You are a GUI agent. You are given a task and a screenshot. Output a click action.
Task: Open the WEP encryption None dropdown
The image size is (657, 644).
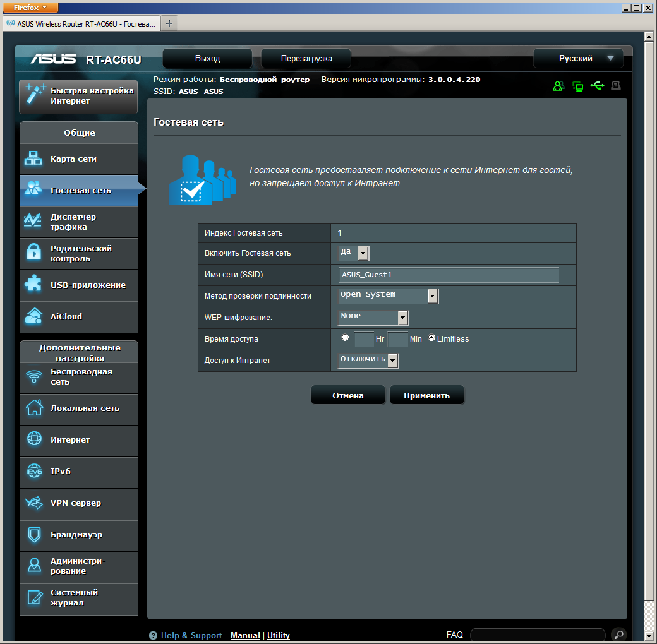click(373, 317)
